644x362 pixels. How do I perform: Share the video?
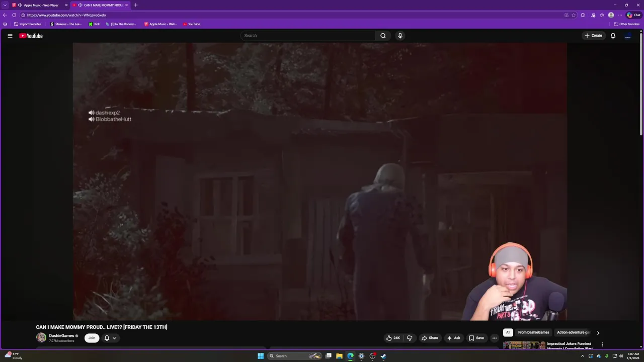(430, 338)
